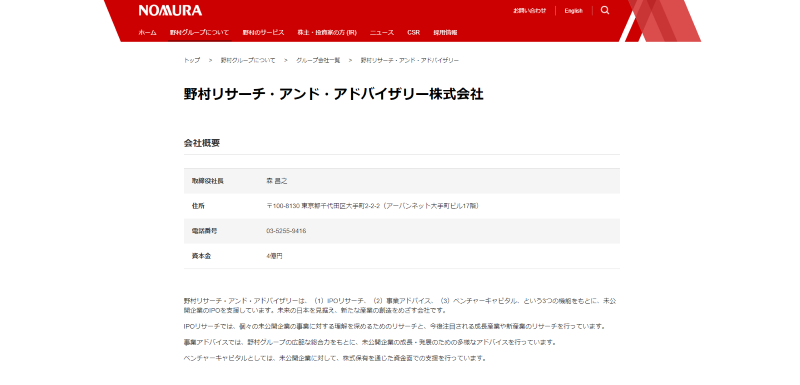The height and width of the screenshot is (385, 800).
Task: Click 野村グループについて breadcrumb link
Action: point(248,60)
